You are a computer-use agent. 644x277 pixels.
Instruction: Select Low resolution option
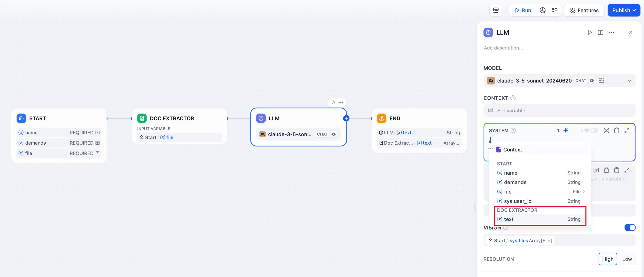click(x=627, y=259)
